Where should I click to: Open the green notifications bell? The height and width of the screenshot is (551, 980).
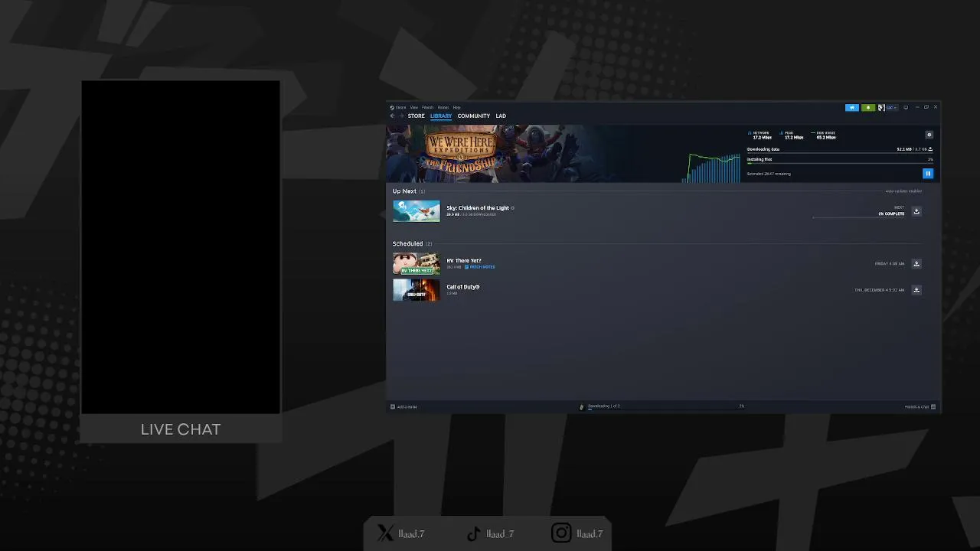868,107
